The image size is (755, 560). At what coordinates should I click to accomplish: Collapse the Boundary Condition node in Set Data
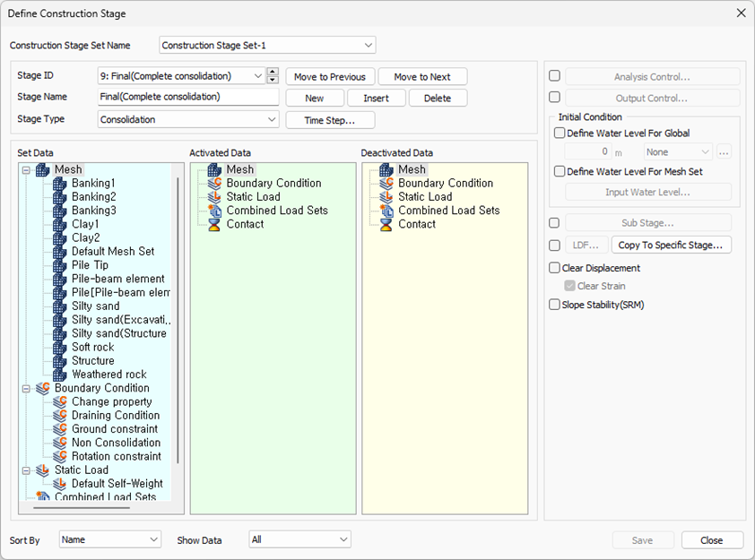[x=26, y=388]
